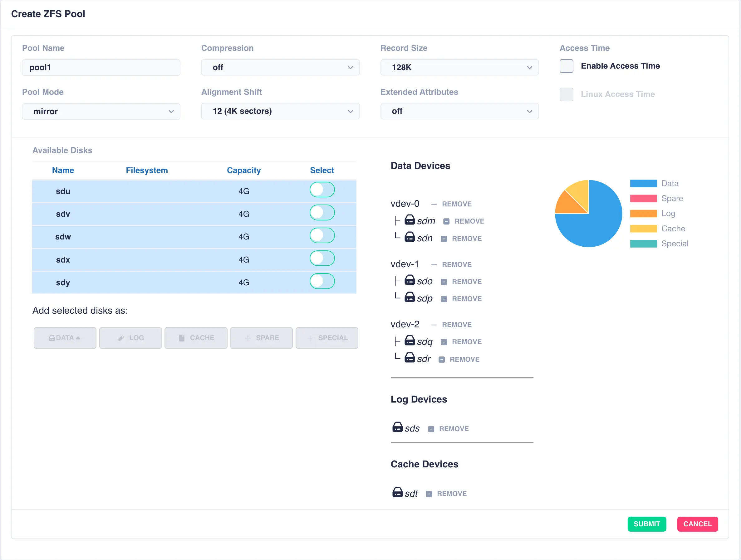Click minus icon next to sdt cache device
This screenshot has height=560, width=741.
pos(429,494)
